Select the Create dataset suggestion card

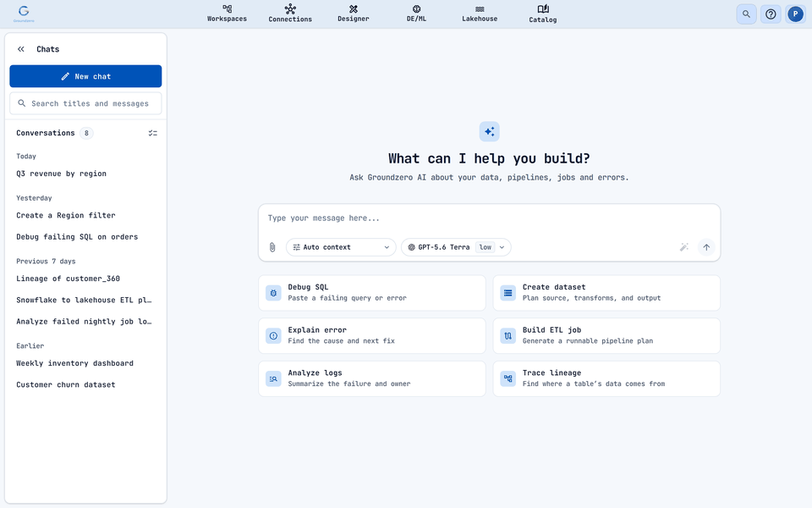pos(606,293)
